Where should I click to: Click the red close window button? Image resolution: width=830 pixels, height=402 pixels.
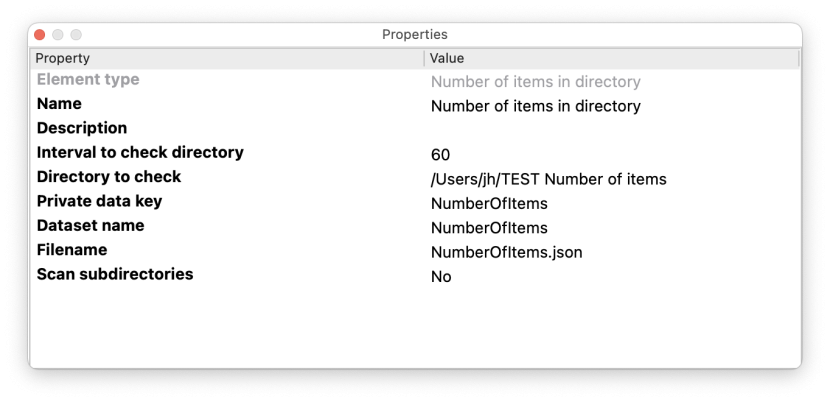tap(40, 35)
